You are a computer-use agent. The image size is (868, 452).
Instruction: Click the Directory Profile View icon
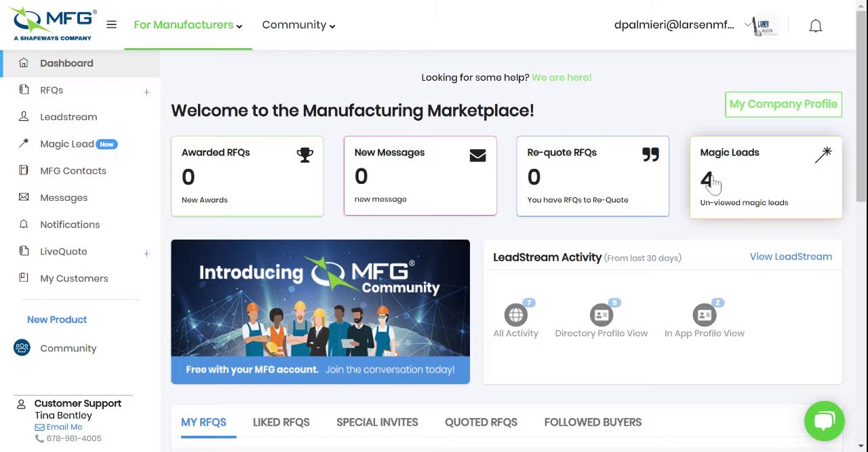[601, 315]
